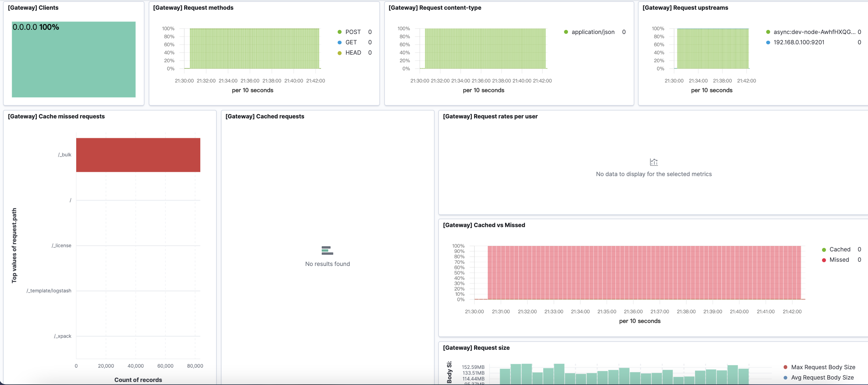Viewport: 868px width, 385px height.
Task: Click the green area in Request upstreams chart
Action: coord(712,49)
